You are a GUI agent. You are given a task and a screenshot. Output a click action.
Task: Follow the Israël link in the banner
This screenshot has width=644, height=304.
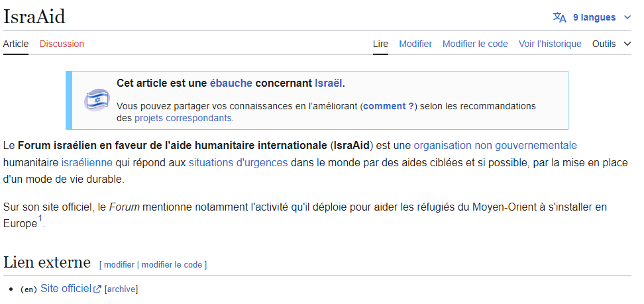click(x=328, y=83)
